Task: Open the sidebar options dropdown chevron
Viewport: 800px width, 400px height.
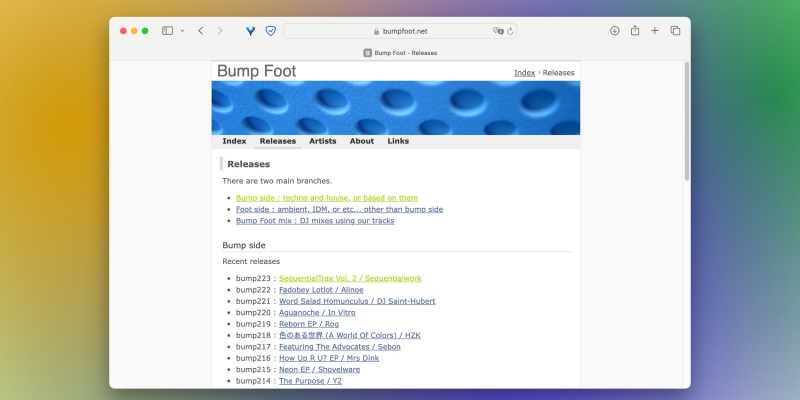Action: coord(182,31)
